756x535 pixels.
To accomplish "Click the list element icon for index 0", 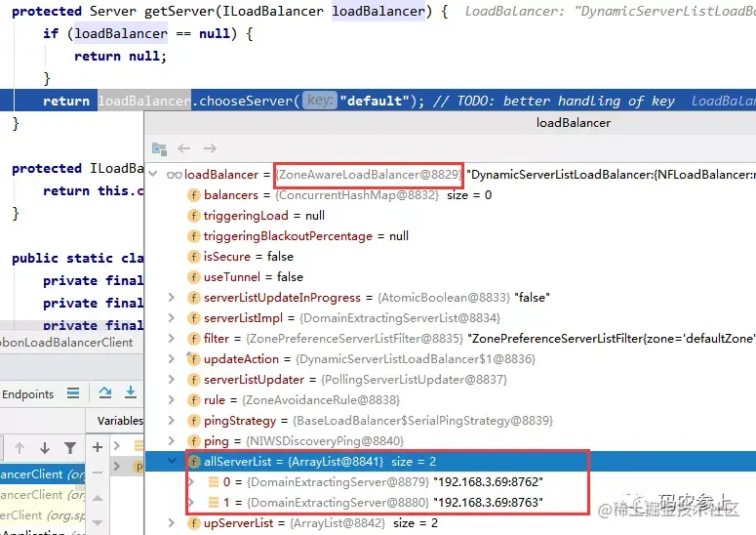I will (213, 482).
